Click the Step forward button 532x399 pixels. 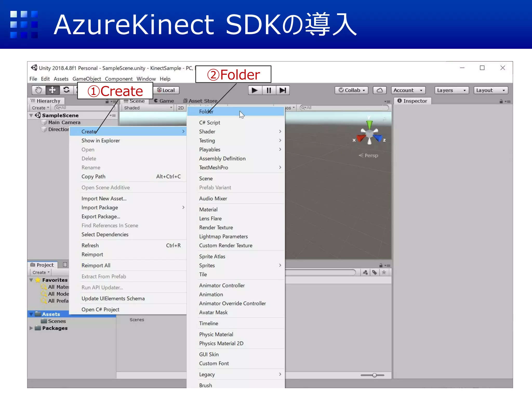(x=283, y=90)
